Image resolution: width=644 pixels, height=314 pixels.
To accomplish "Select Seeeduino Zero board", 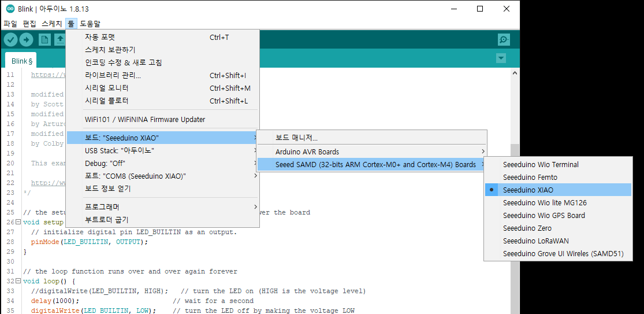I will 558,228.
